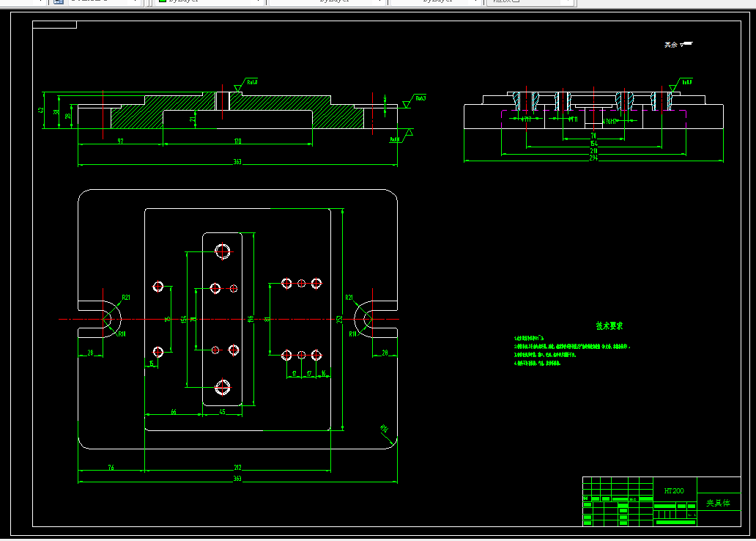
Task: Click the 363 dimension under the section view
Action: click(237, 162)
